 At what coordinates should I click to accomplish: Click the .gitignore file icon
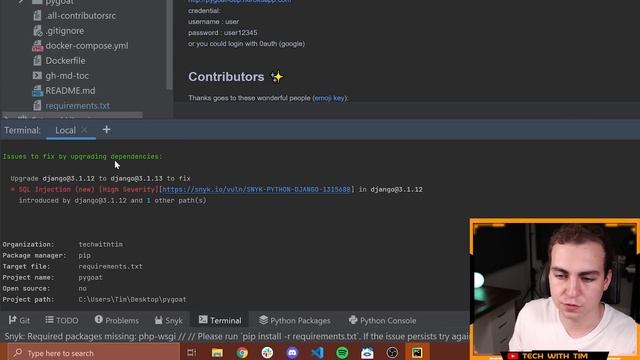pos(37,31)
